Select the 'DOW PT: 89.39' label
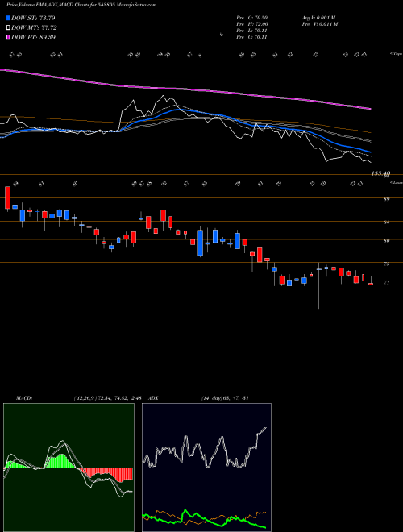 click(x=33, y=37)
